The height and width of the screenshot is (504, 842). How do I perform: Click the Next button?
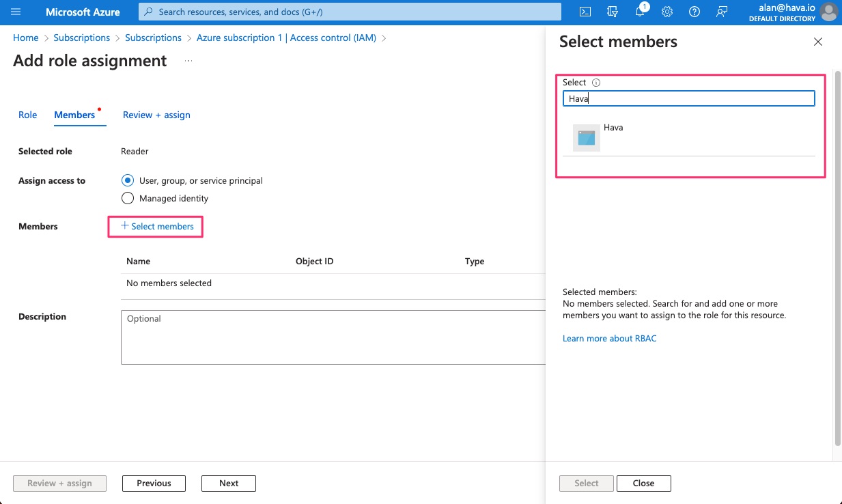click(x=228, y=484)
